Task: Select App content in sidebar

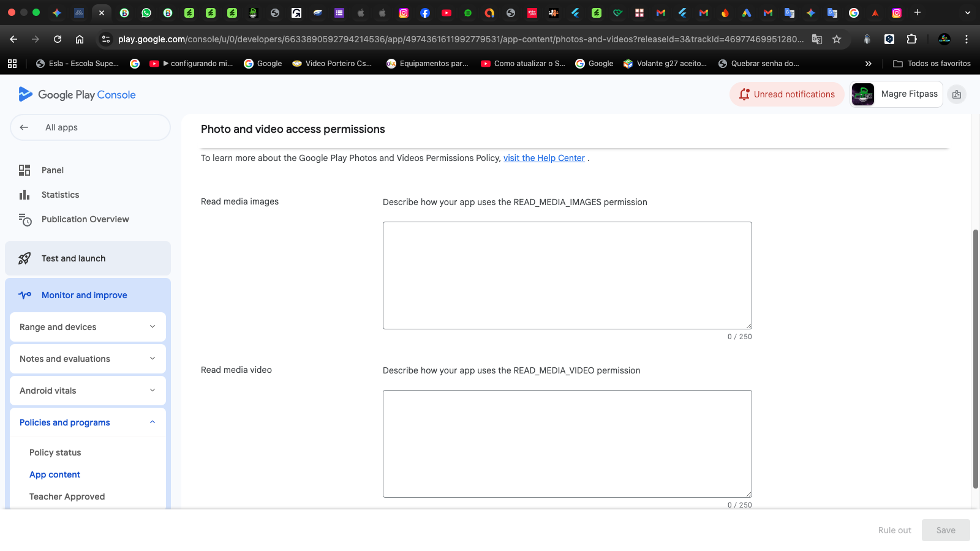Action: pyautogui.click(x=55, y=474)
